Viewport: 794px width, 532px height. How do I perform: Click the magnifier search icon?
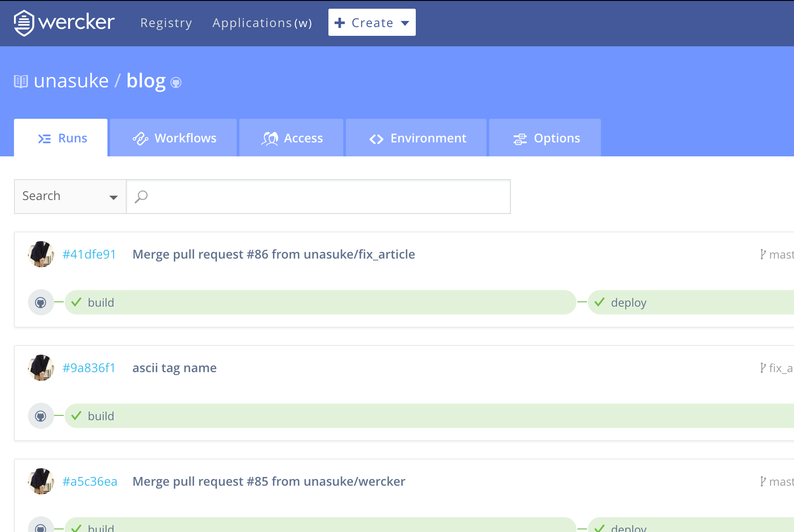[141, 197]
